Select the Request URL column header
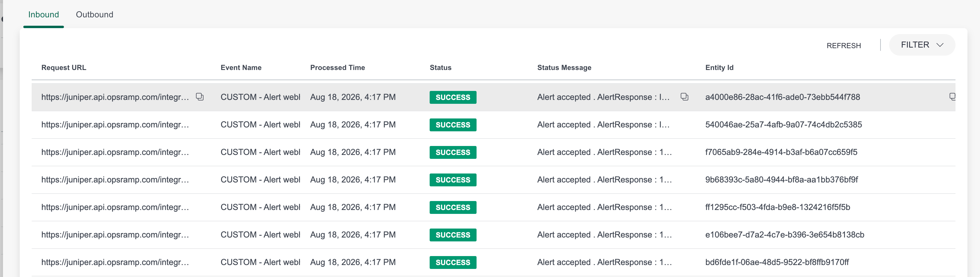Screen dimensions: 980x277 (64, 67)
